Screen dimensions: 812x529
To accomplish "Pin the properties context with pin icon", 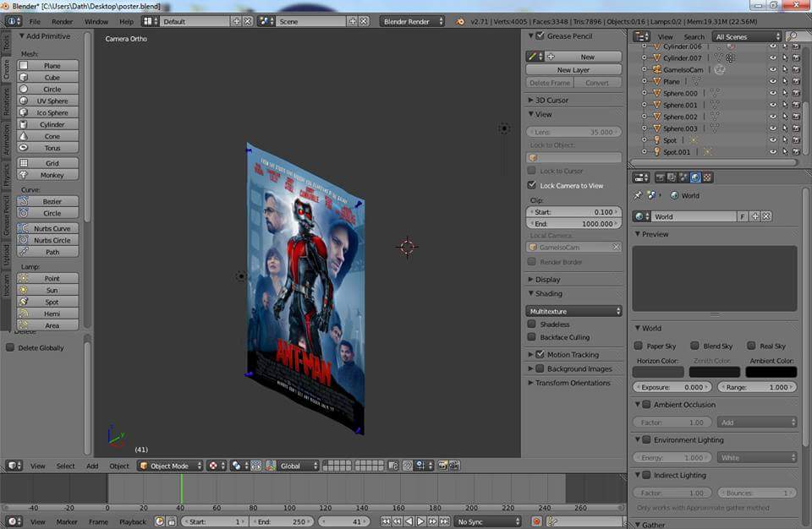I will click(638, 195).
